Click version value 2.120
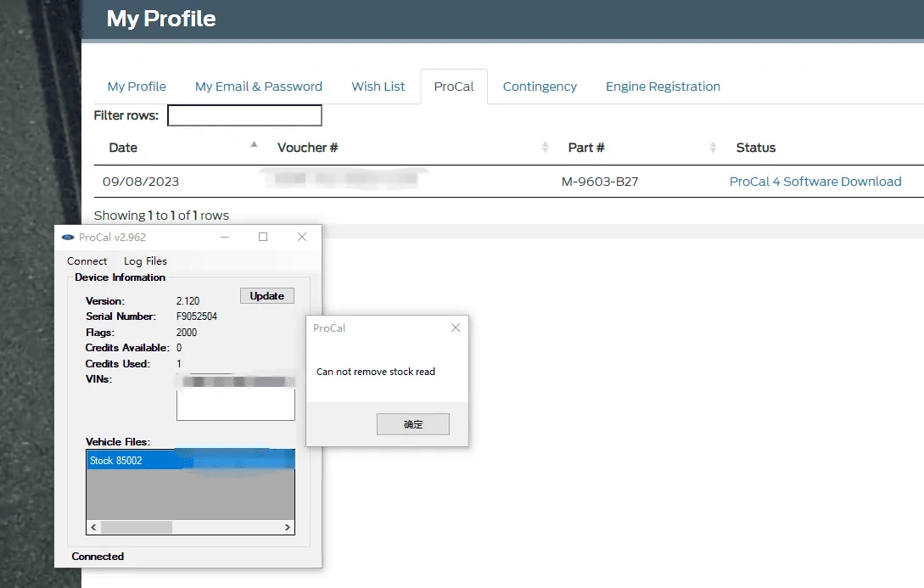 [188, 301]
